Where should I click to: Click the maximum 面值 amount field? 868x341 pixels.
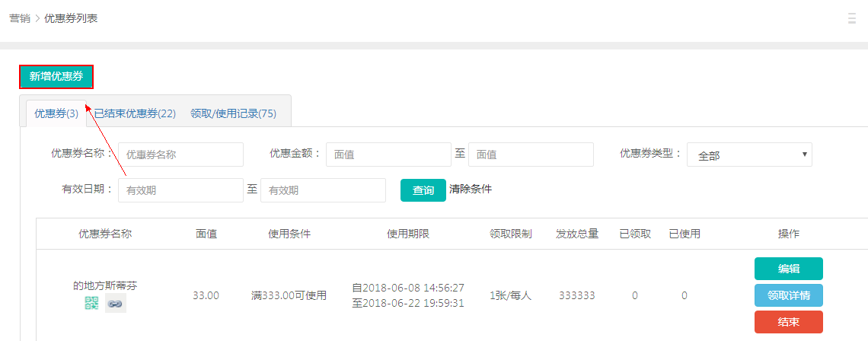[x=531, y=155]
